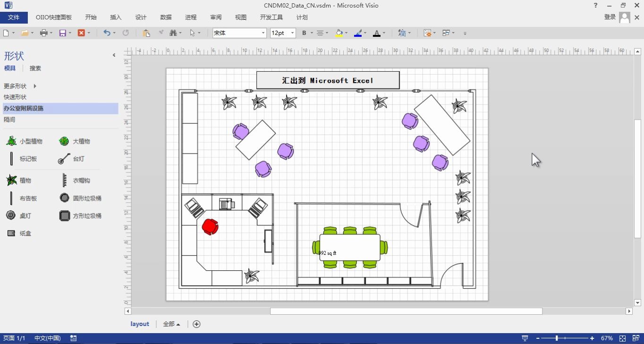Open the Undo history dropdown arrow
Image resolution: width=644 pixels, height=344 pixels.
pyautogui.click(x=114, y=33)
